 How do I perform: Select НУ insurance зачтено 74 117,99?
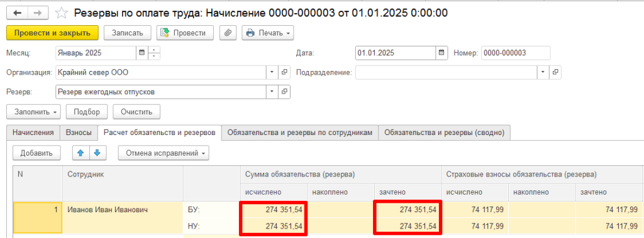[609, 225]
